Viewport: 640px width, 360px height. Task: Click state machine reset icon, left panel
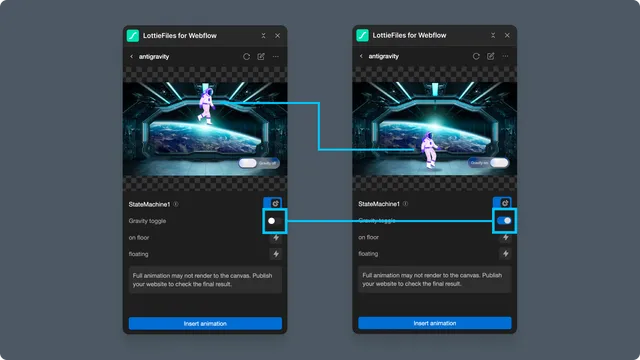point(276,203)
